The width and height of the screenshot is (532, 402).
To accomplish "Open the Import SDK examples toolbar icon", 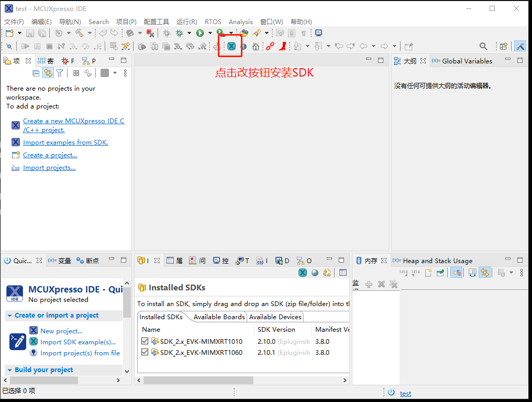I will [x=231, y=46].
